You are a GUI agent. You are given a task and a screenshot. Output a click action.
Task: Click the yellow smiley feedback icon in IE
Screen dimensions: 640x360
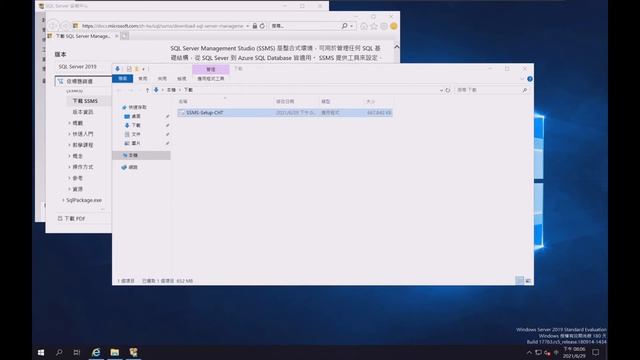pos(393,26)
